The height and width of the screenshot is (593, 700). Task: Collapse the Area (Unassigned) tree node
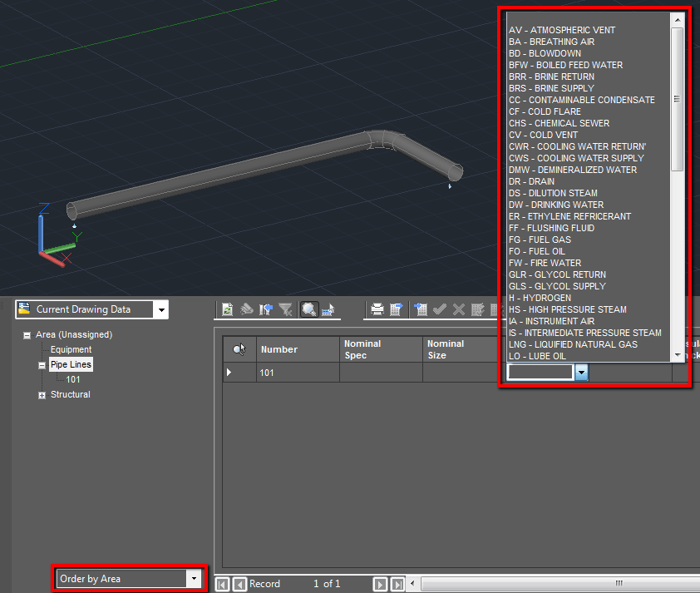tap(27, 335)
